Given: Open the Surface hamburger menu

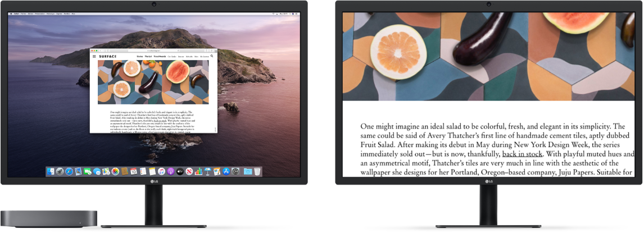Looking at the screenshot, I should [94, 57].
